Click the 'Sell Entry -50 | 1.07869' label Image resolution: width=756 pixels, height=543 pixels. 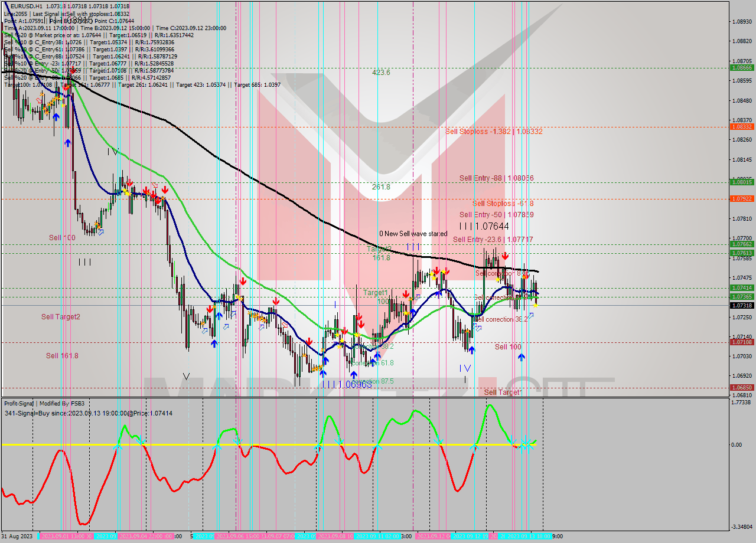497,215
